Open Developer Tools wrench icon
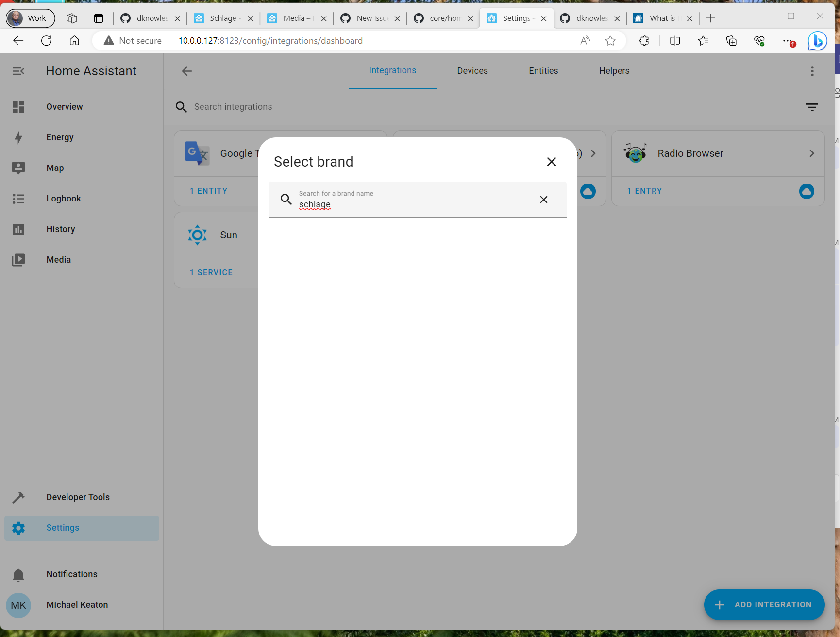Viewport: 840px width, 637px height. click(18, 497)
